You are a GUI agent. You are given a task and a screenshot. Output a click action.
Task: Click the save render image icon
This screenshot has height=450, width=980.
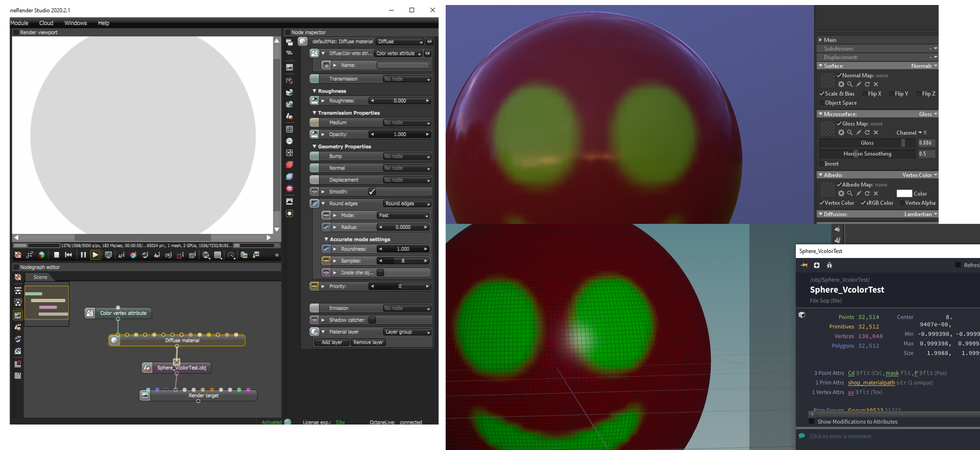point(256,255)
